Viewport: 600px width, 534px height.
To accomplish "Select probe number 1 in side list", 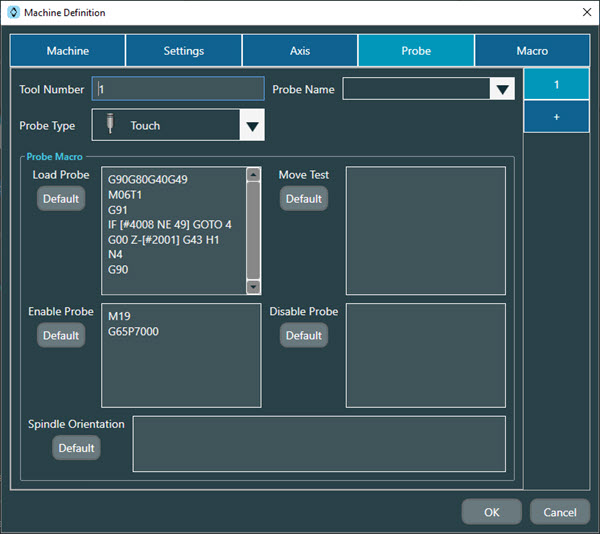I will [556, 85].
